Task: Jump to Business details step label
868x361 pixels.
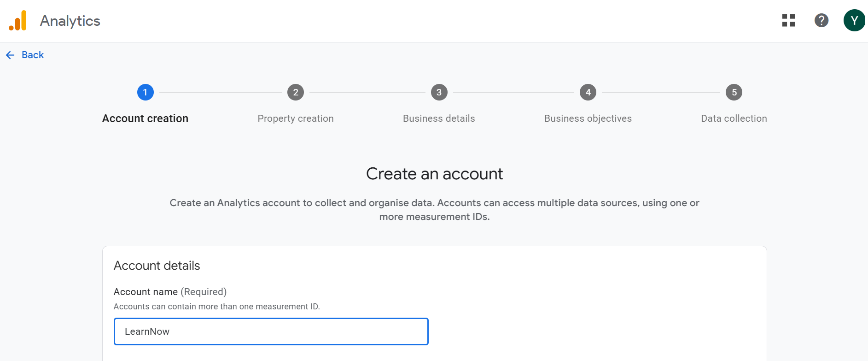Action: coord(439,118)
